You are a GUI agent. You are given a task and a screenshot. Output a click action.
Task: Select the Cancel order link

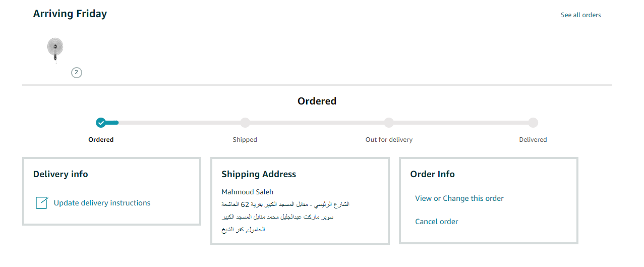coord(436,222)
